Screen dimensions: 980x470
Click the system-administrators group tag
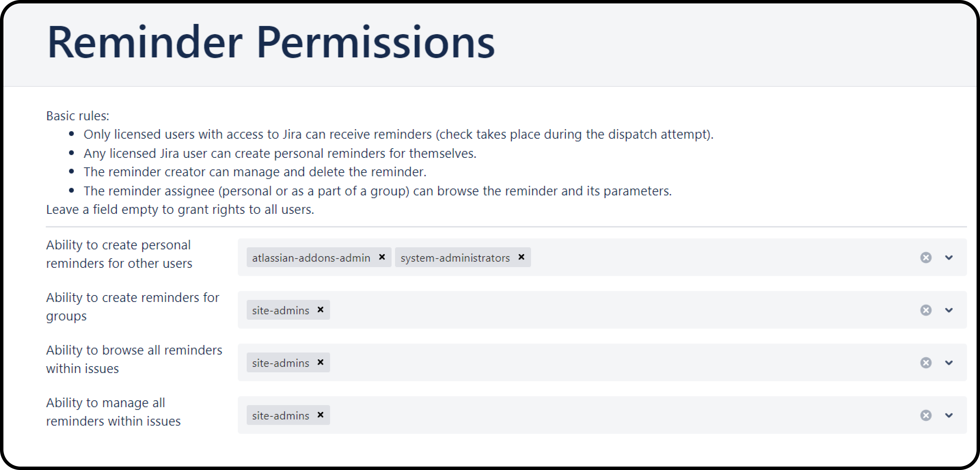pos(454,258)
